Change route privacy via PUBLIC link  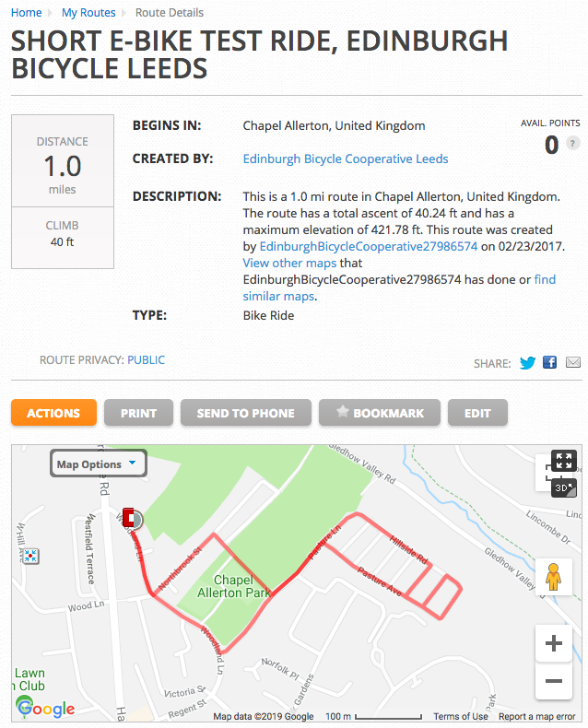147,360
